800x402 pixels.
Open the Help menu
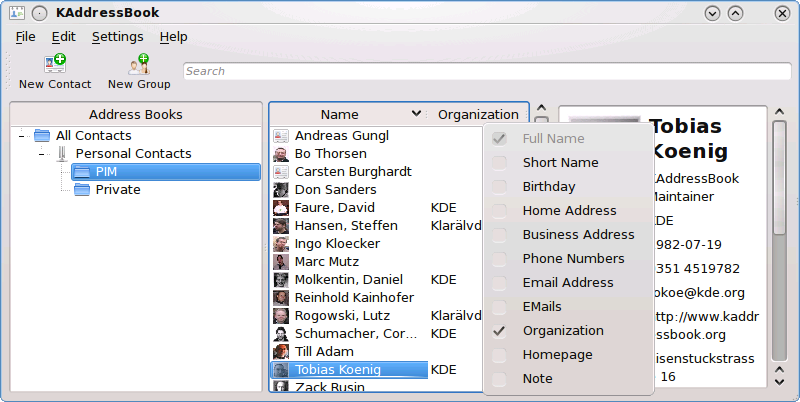point(173,37)
